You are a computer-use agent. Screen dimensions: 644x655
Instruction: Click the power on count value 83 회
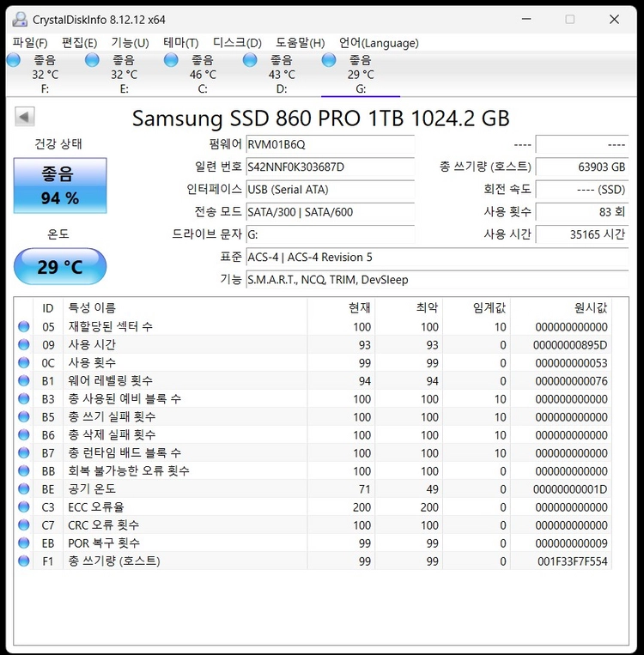click(582, 212)
